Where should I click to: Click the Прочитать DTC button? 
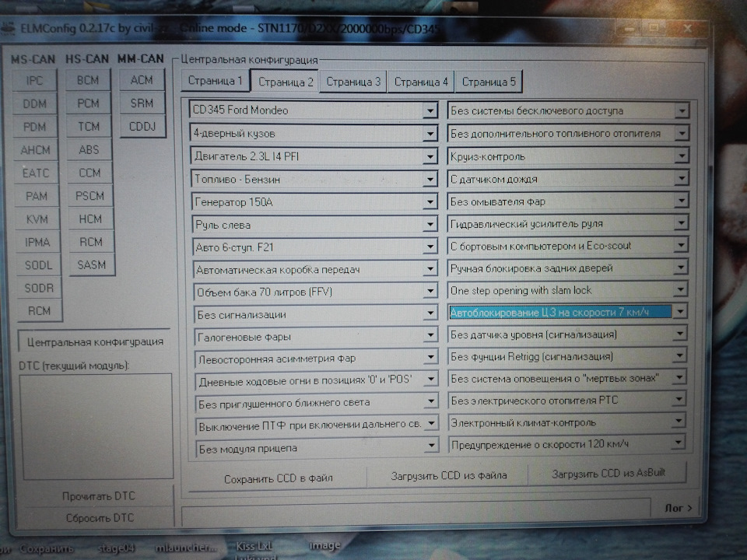point(99,496)
